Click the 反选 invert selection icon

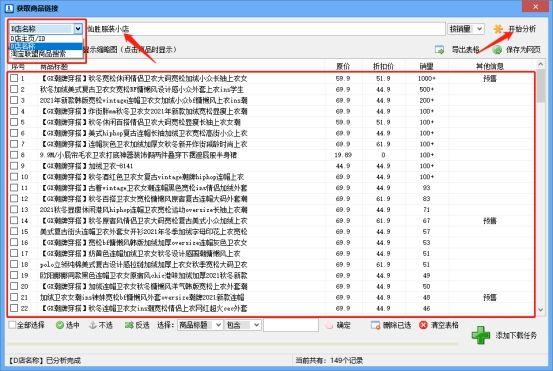coord(129,325)
